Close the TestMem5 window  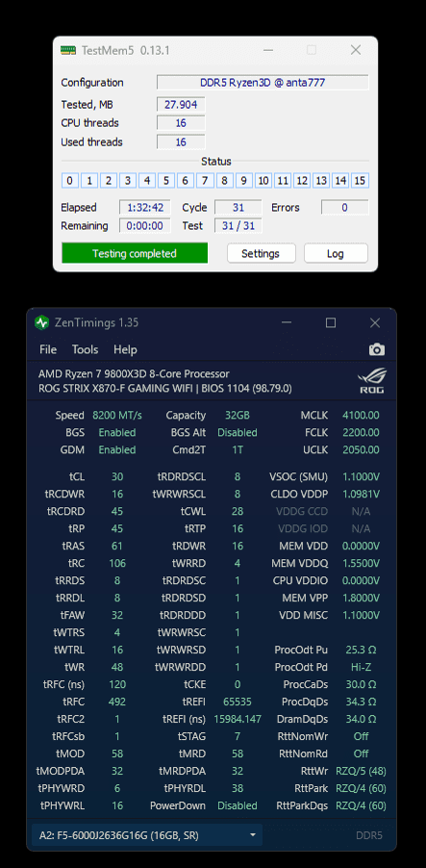point(355,50)
